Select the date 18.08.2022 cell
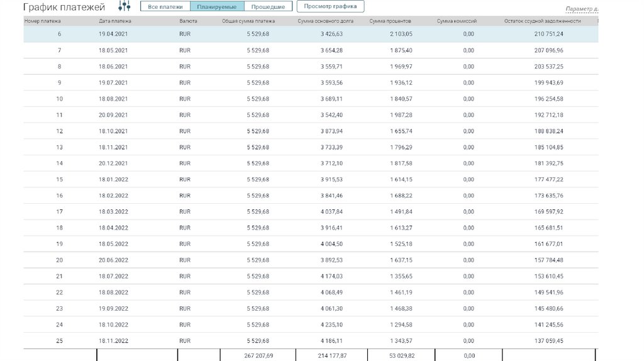 pos(113,292)
